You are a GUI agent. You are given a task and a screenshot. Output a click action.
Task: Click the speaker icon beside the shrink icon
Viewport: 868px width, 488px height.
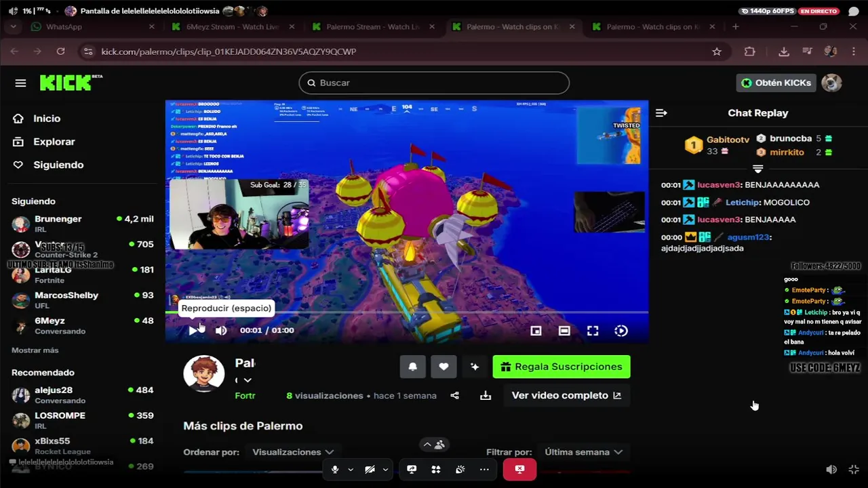coord(831,469)
